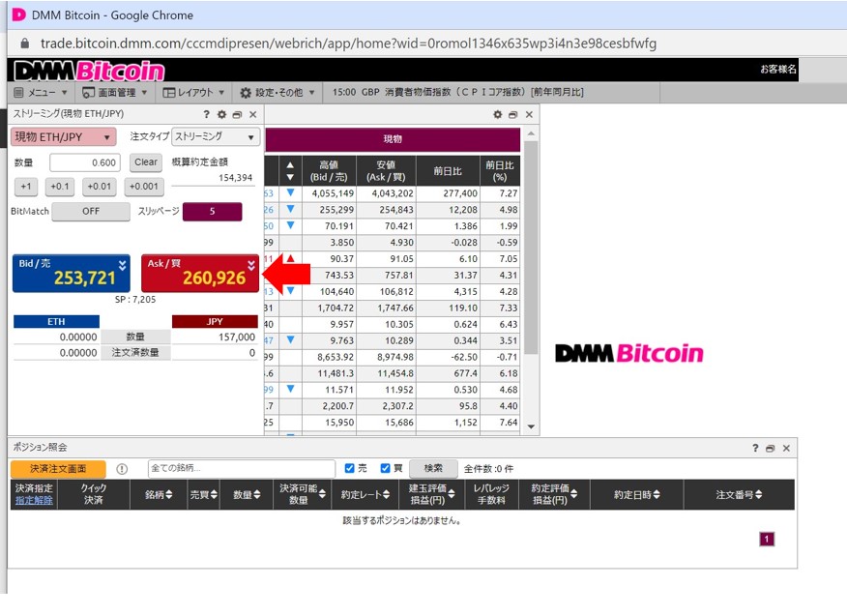Click the 決済注文画面 button

(58, 469)
